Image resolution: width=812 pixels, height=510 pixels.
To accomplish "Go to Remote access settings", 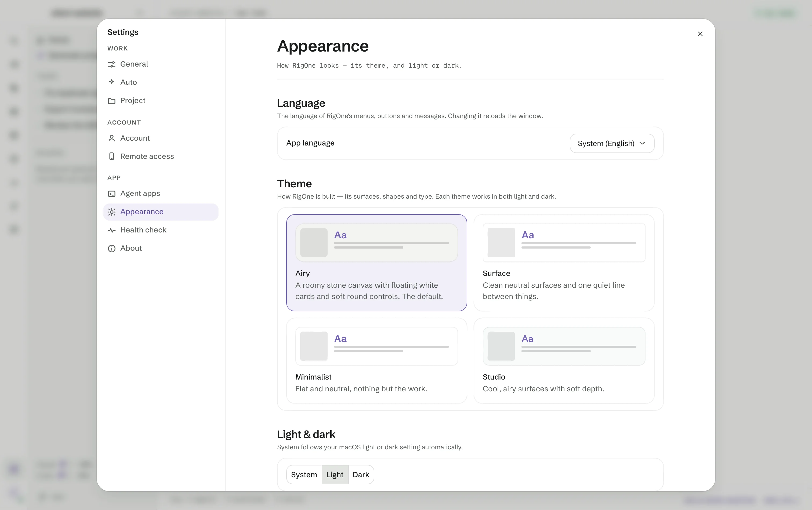I will [x=161, y=156].
